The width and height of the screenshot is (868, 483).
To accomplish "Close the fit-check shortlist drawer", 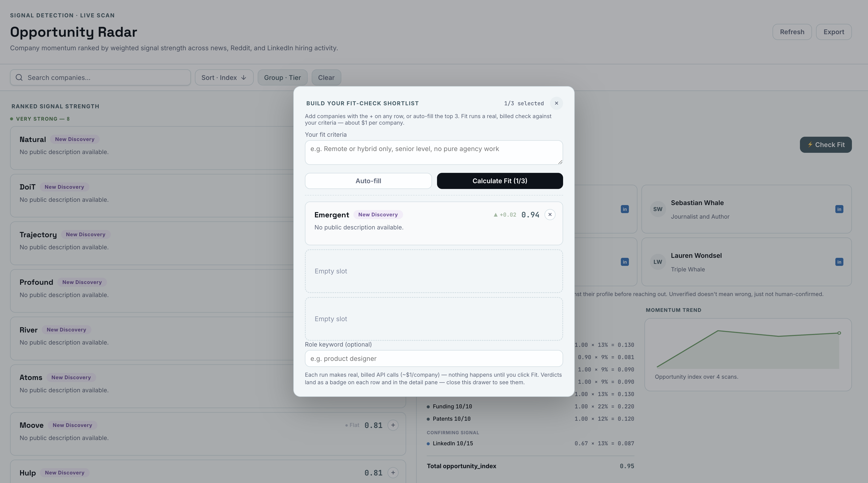I will tap(556, 103).
